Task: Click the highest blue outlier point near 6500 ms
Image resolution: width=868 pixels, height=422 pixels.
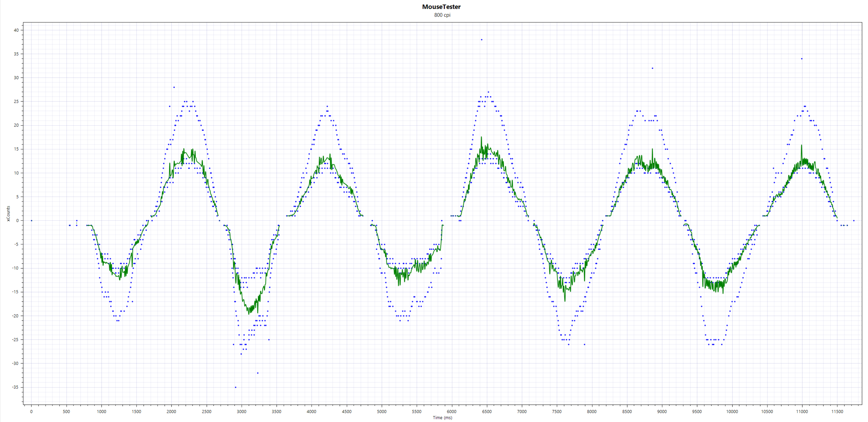Action: pos(482,39)
